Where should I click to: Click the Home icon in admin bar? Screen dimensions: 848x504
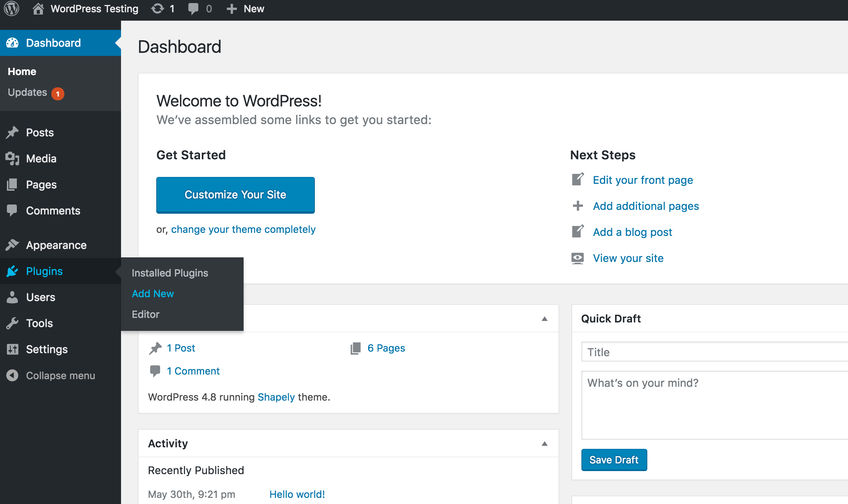click(x=38, y=8)
